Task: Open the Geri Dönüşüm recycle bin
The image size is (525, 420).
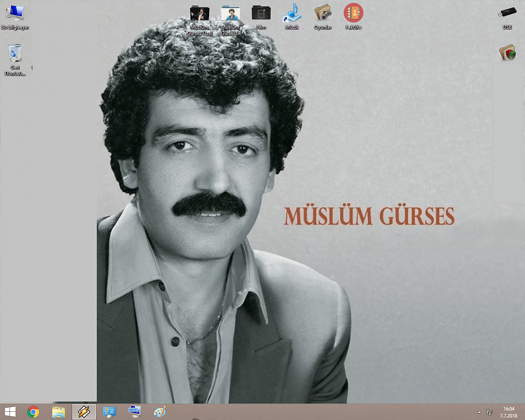Action: click(15, 60)
